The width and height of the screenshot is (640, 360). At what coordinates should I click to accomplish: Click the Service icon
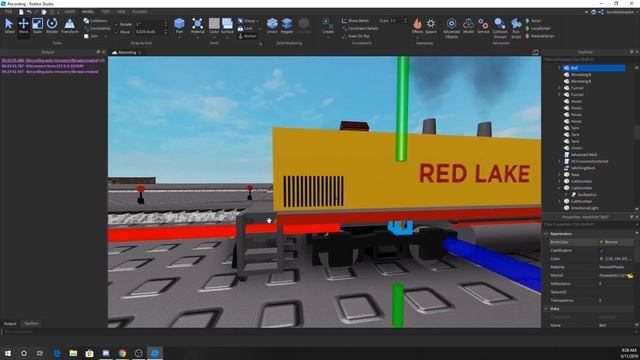[x=483, y=26]
